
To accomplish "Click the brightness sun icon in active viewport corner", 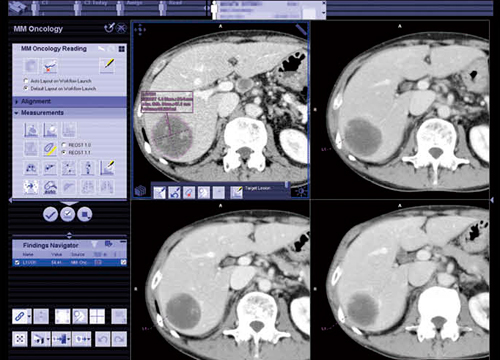I will 301,191.
